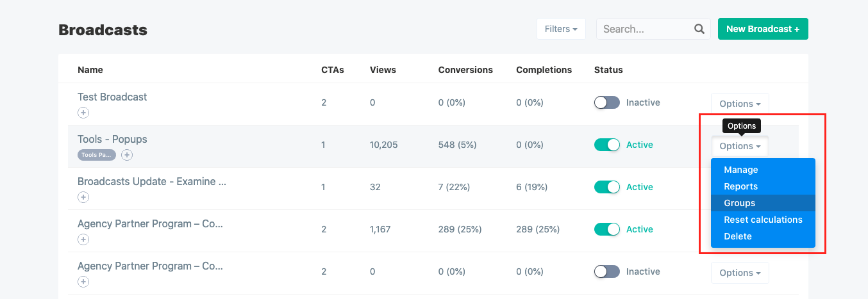This screenshot has height=299, width=868.
Task: Enable the Test Broadcast status toggle
Action: pyautogui.click(x=607, y=102)
